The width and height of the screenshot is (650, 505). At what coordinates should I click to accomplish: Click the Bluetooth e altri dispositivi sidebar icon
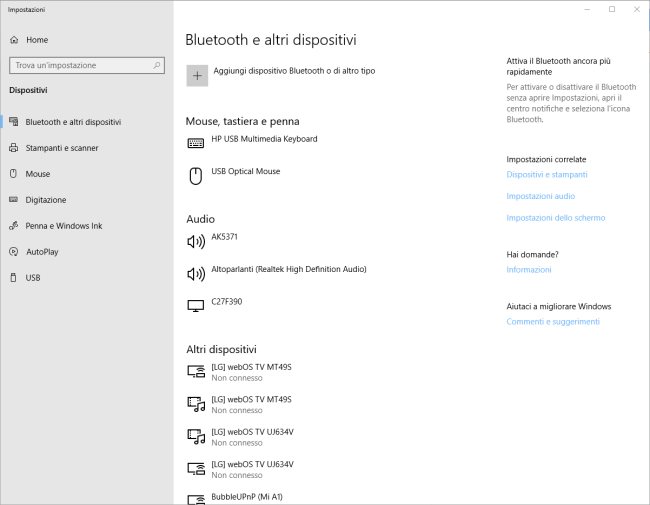click(14, 121)
